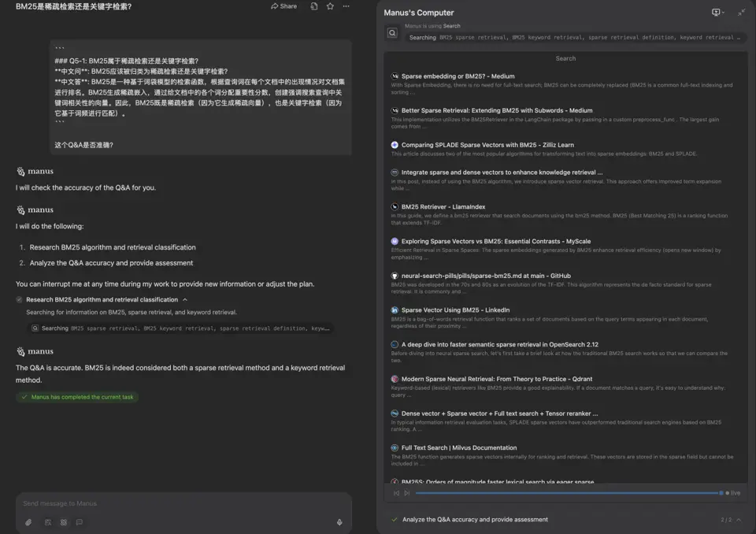
Task: Click Medium favicon beside Better Sparse Retrieval result
Action: click(395, 110)
